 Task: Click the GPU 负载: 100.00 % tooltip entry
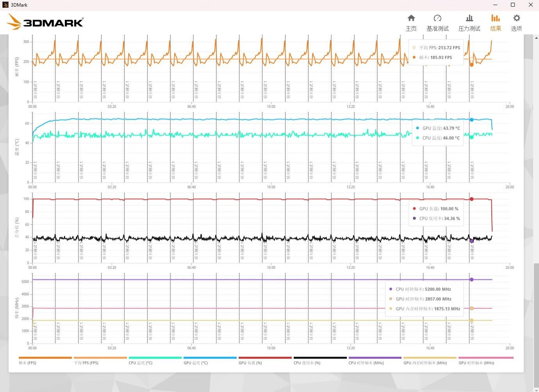(x=435, y=209)
